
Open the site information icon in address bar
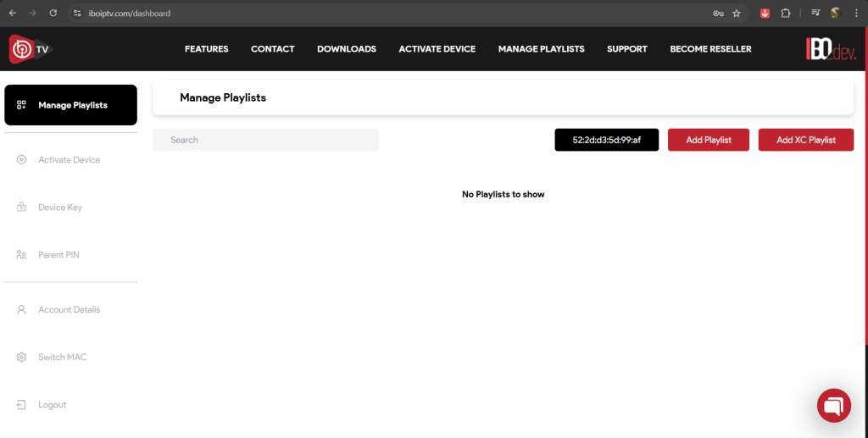point(77,14)
